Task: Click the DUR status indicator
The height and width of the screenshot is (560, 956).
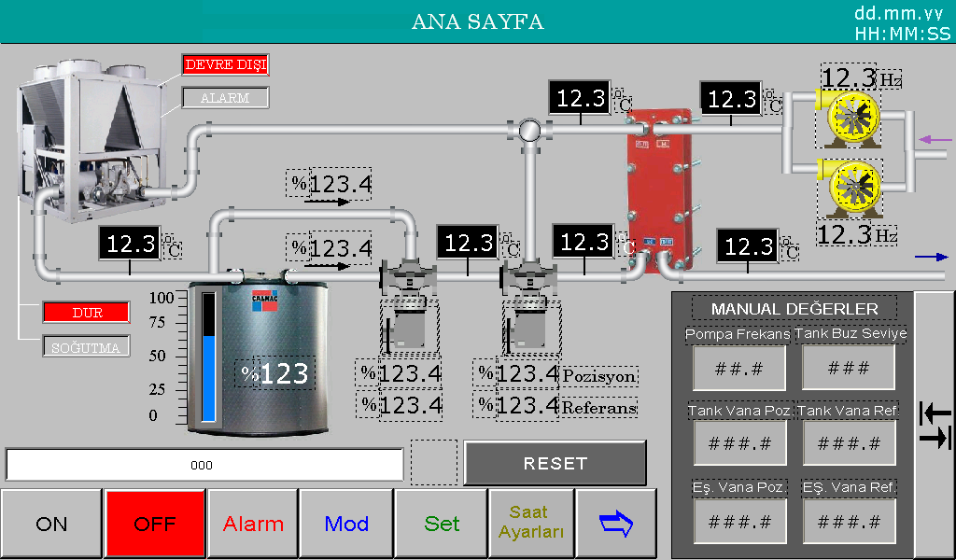Action: pos(87,313)
